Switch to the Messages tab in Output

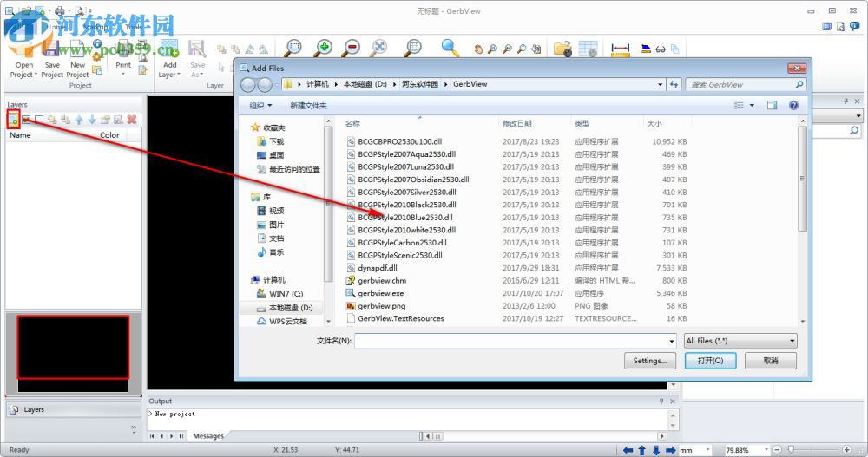click(x=208, y=436)
